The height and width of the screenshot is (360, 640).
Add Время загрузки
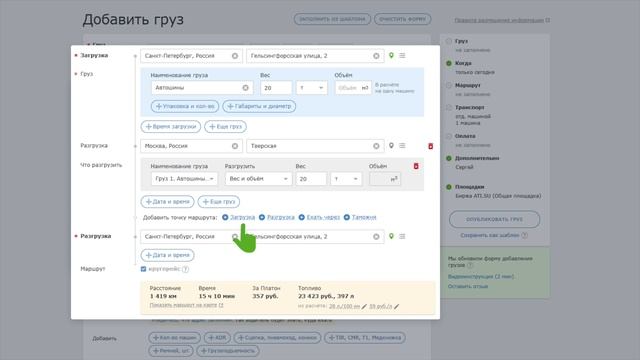[x=171, y=127]
